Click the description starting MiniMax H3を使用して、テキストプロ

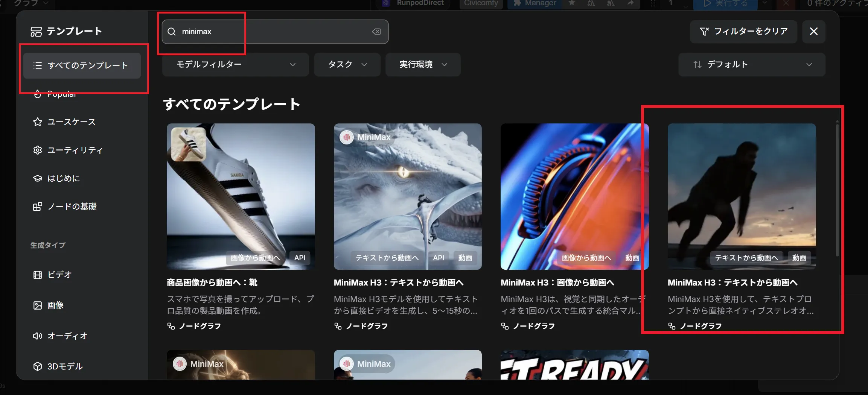(741, 305)
